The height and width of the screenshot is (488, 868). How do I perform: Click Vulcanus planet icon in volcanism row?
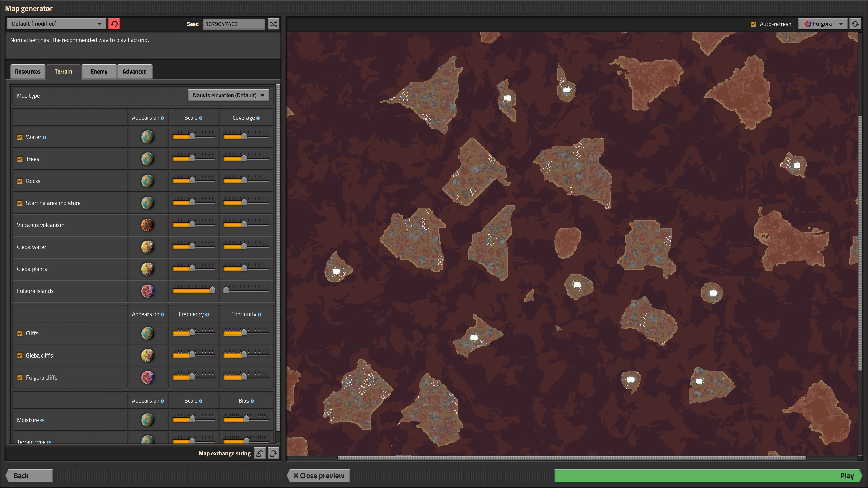click(147, 225)
